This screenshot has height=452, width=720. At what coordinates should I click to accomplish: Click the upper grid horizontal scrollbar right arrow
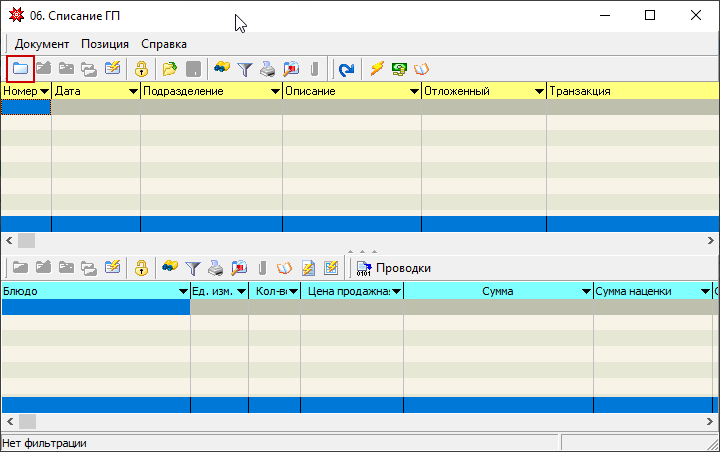click(x=710, y=240)
